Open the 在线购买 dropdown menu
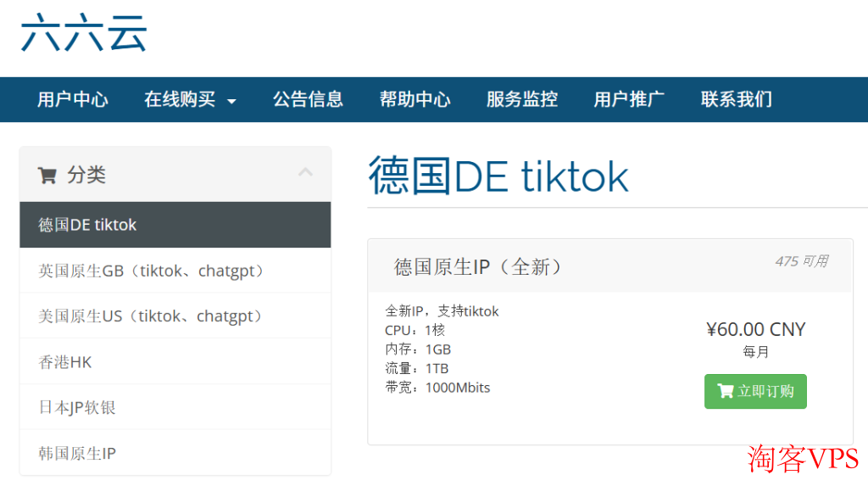Viewport: 868px width, 486px height. tap(190, 100)
